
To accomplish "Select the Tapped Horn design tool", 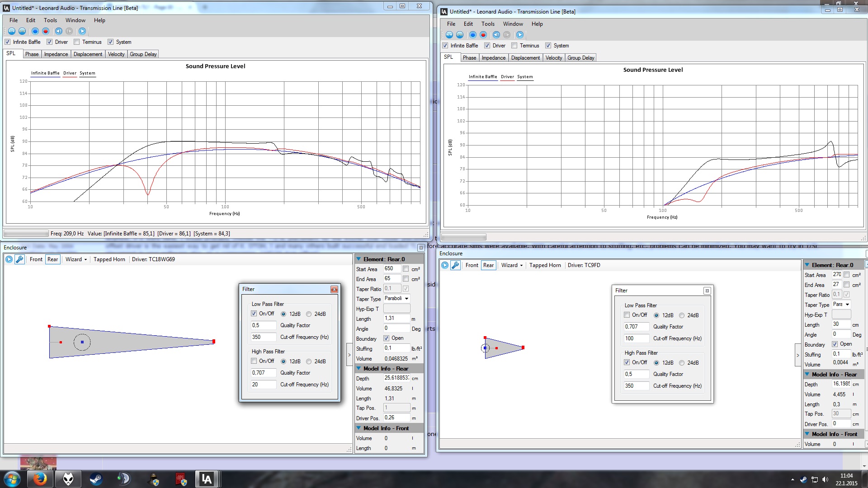I will (x=109, y=258).
